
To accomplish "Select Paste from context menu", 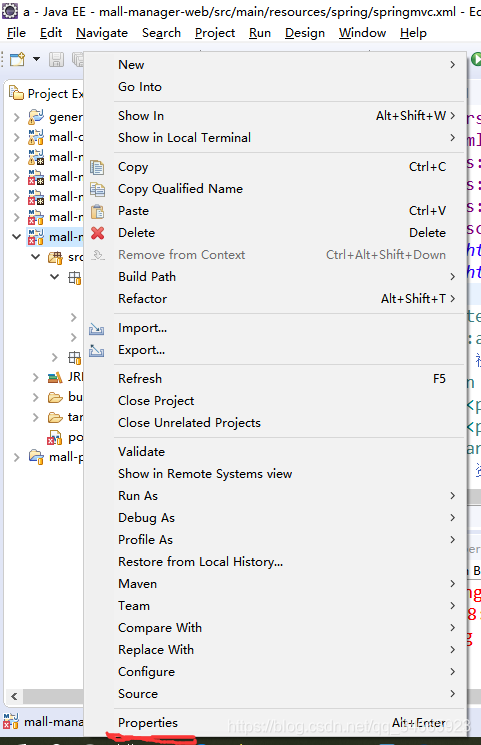I will coord(275,210).
